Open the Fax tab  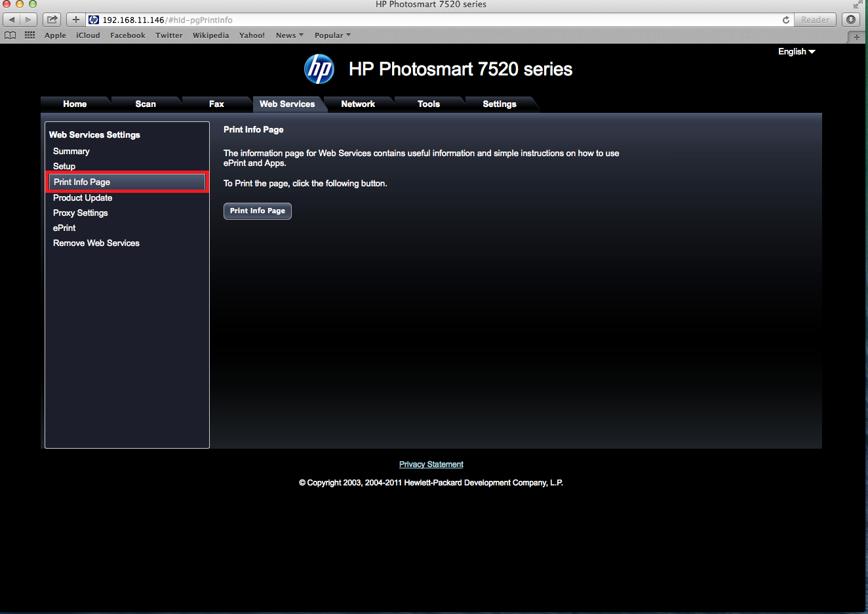(216, 104)
